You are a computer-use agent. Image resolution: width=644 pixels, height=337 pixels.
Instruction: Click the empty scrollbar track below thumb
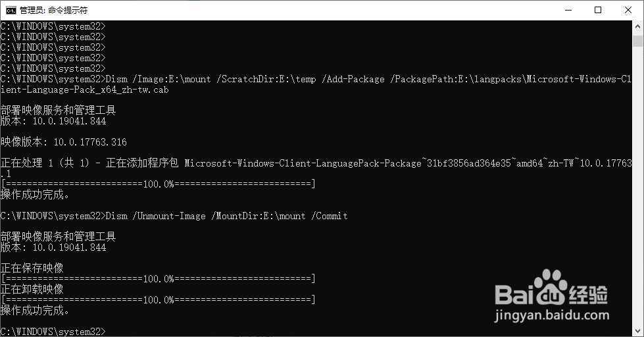[637, 185]
